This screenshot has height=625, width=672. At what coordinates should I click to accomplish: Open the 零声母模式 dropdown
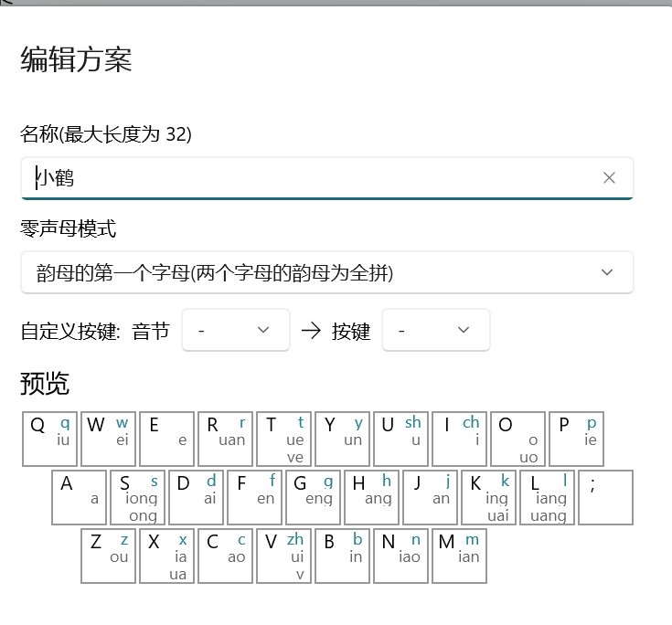326,272
